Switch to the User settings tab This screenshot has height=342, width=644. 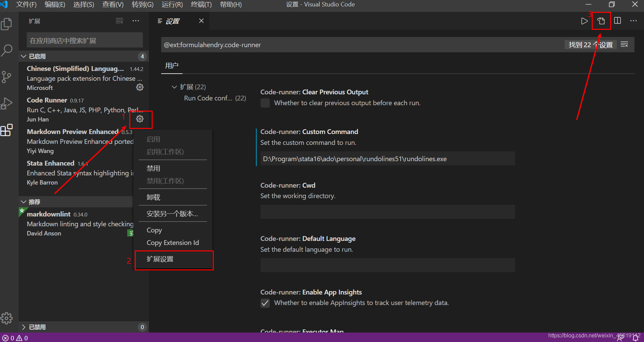click(172, 65)
